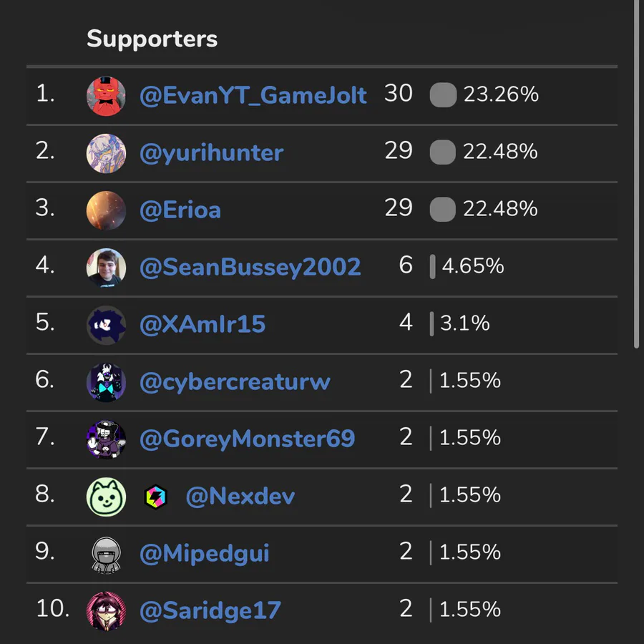
Task: Open Mipedgui's gray hooded avatar
Action: [x=106, y=553]
